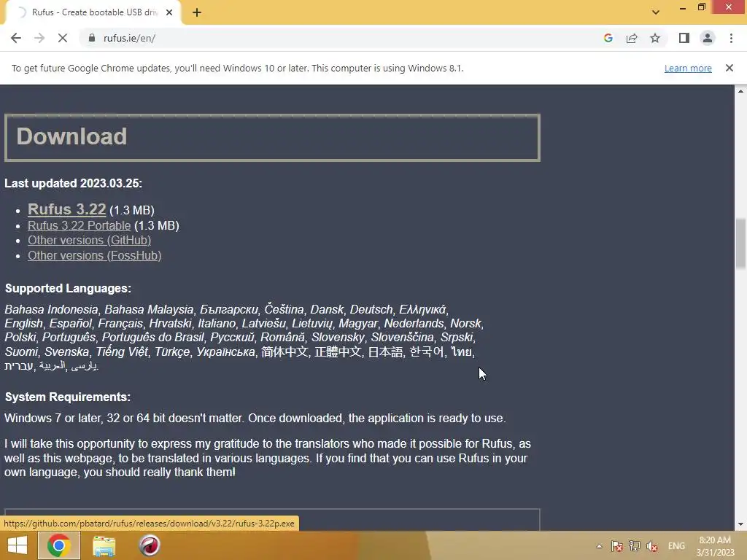
Task: Open File Explorer in the taskbar
Action: click(104, 545)
